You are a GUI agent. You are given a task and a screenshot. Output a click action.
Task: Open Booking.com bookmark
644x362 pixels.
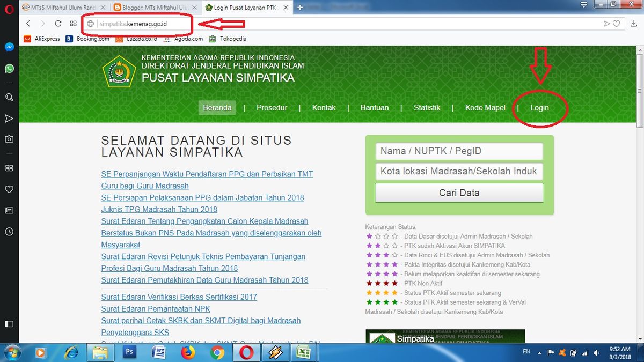click(87, 39)
